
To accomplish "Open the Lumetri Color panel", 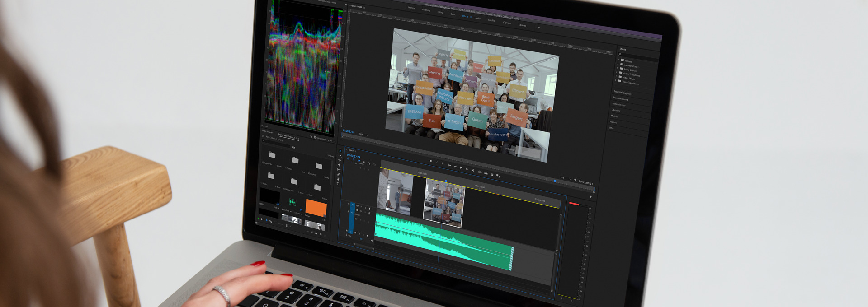I will click(x=619, y=105).
